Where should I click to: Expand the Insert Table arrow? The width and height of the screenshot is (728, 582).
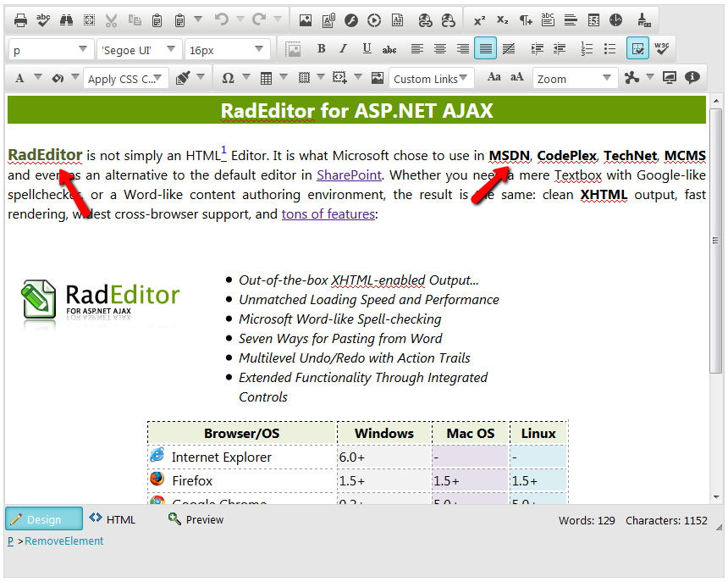tap(284, 76)
